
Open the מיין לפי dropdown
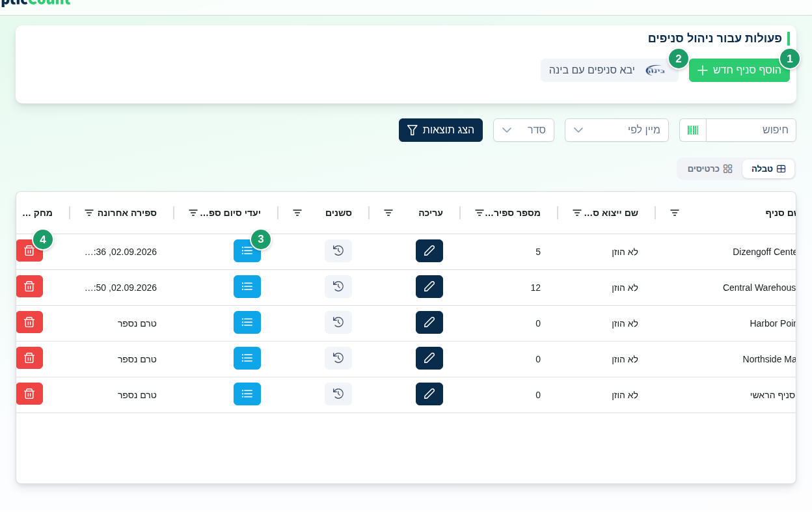point(617,130)
